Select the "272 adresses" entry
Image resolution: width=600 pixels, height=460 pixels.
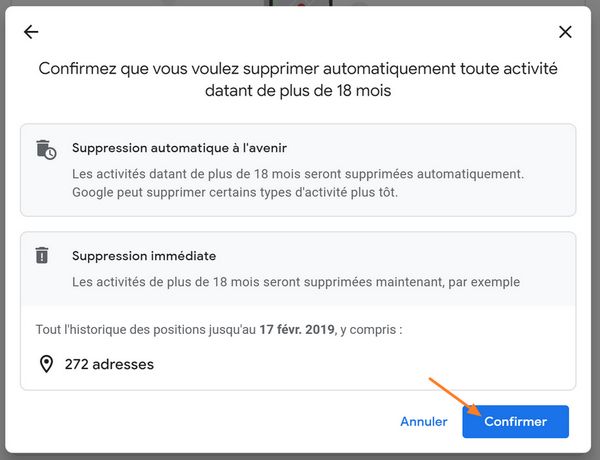point(109,364)
